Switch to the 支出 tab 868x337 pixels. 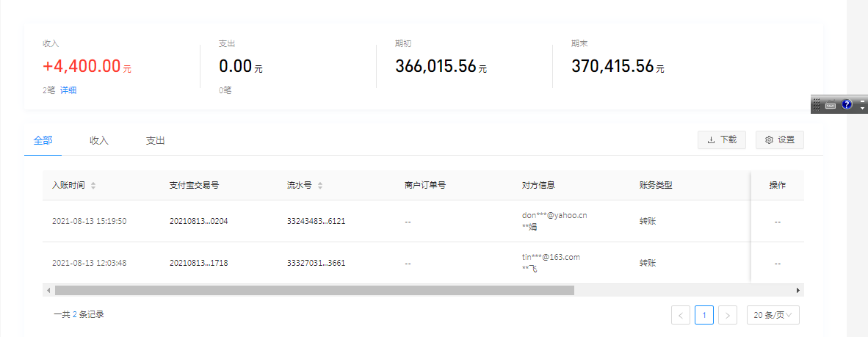155,140
